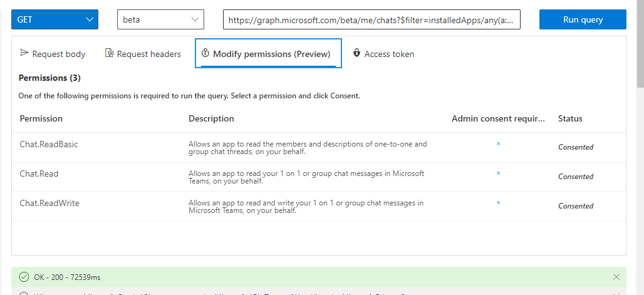Screen dimensions: 644x295
Task: Click the Permission column header
Action: coord(41,119)
